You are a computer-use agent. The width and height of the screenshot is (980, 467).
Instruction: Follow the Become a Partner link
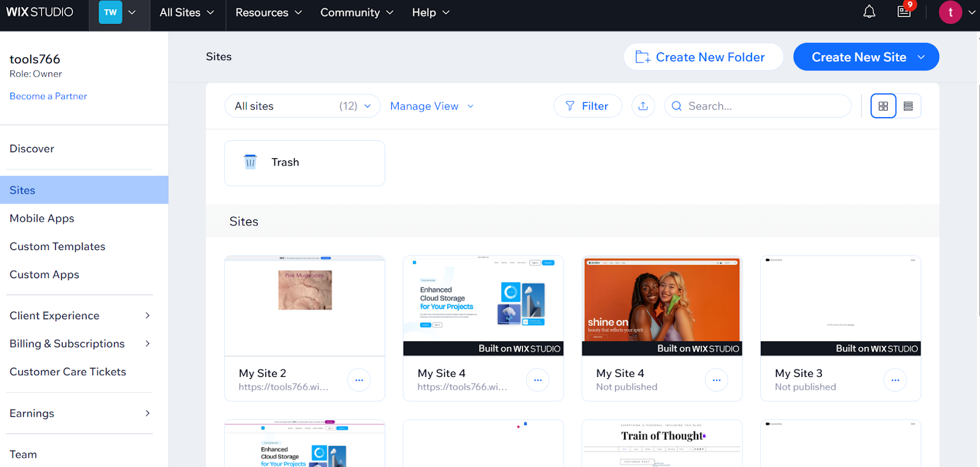[48, 96]
